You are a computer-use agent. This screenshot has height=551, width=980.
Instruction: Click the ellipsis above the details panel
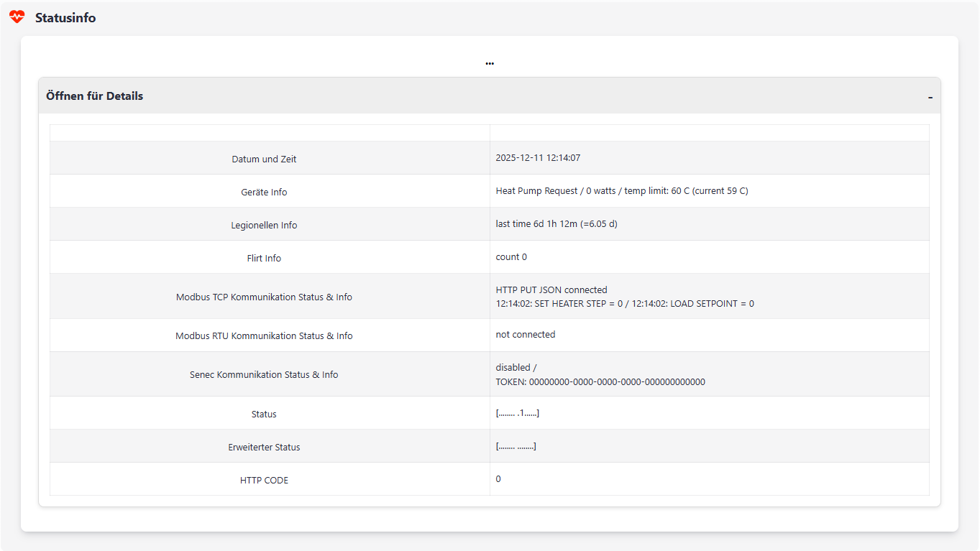pos(490,63)
